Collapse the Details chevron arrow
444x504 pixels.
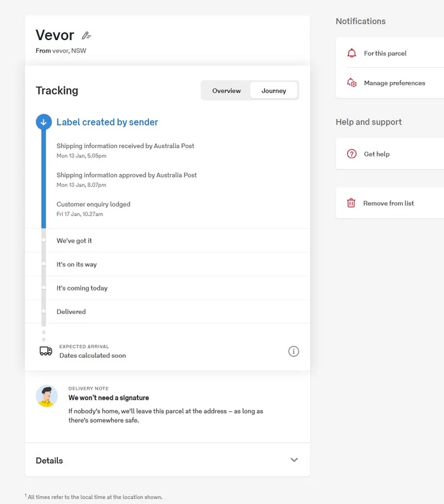click(294, 460)
